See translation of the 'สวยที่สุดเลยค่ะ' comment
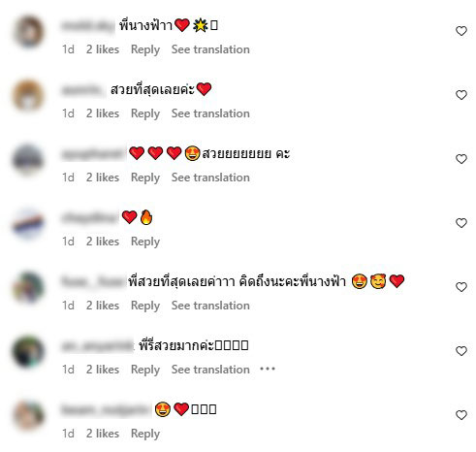Image resolution: width=476 pixels, height=452 pixels. [210, 113]
